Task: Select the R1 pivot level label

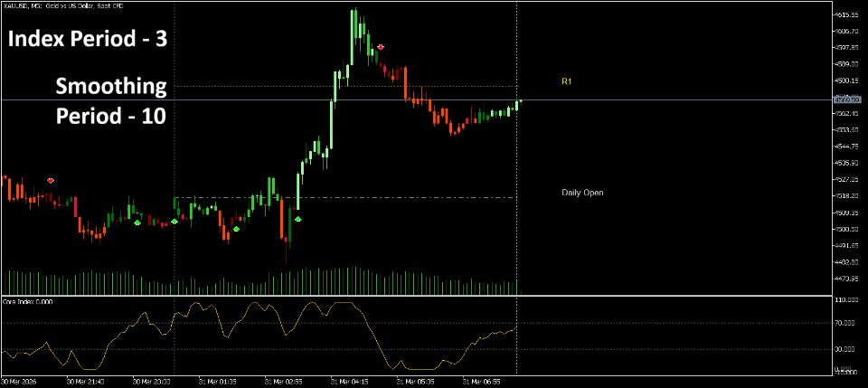Action: [566, 81]
